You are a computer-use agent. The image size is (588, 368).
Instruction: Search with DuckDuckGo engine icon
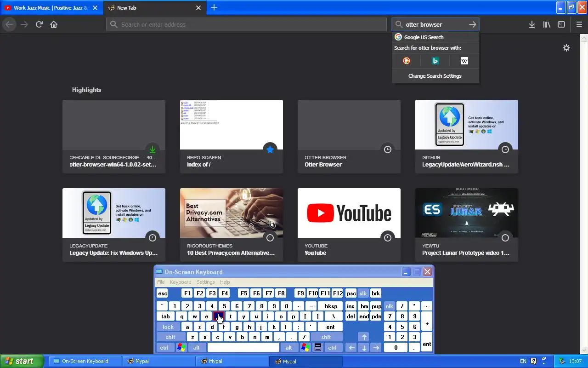click(x=406, y=61)
